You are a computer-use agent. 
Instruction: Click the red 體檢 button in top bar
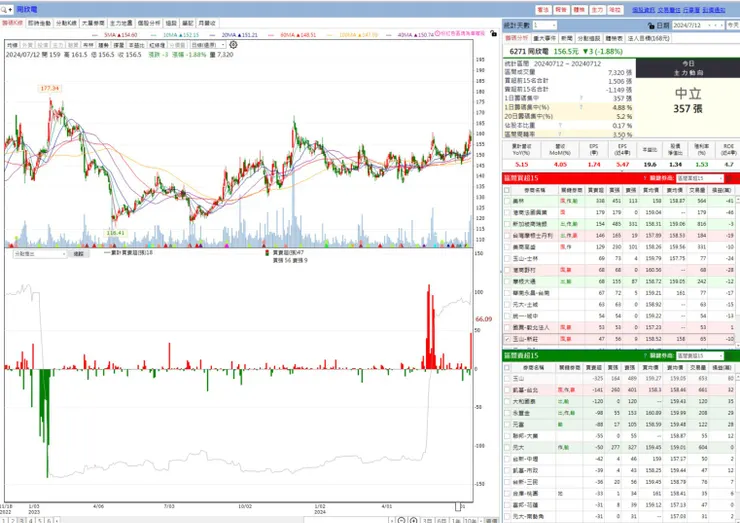tap(579, 9)
